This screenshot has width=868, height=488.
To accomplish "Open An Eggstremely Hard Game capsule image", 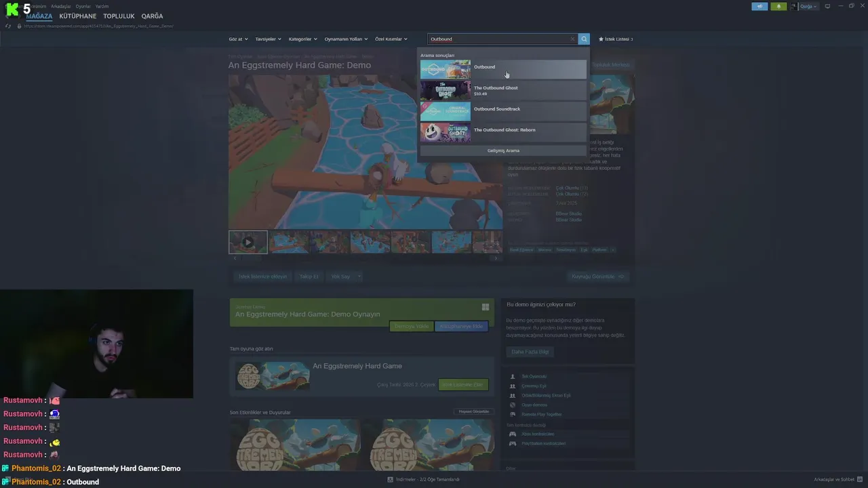I will coord(272,375).
